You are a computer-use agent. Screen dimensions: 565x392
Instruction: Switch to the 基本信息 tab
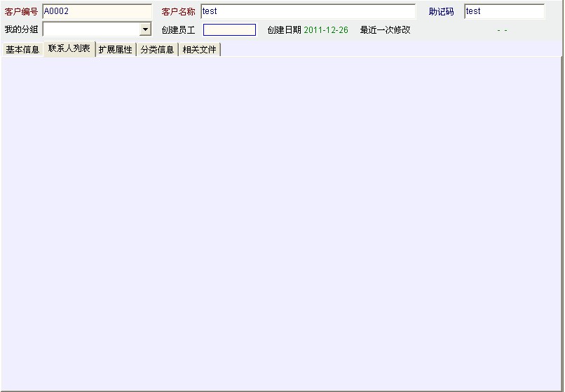click(x=22, y=50)
